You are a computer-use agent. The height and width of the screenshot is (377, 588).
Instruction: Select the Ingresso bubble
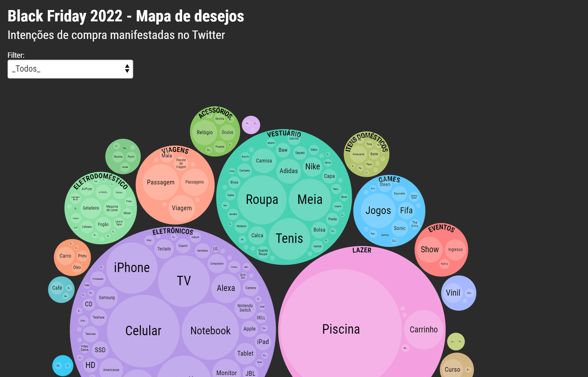(x=455, y=250)
